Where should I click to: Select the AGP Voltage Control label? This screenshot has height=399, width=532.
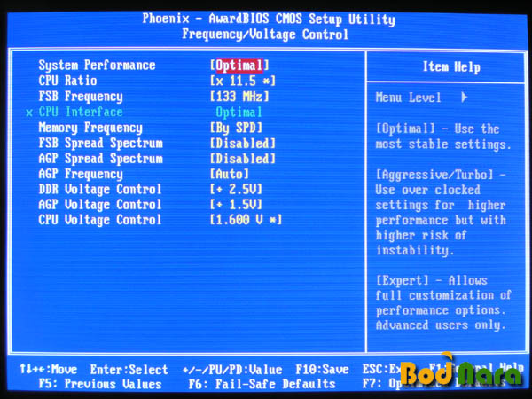100,205
